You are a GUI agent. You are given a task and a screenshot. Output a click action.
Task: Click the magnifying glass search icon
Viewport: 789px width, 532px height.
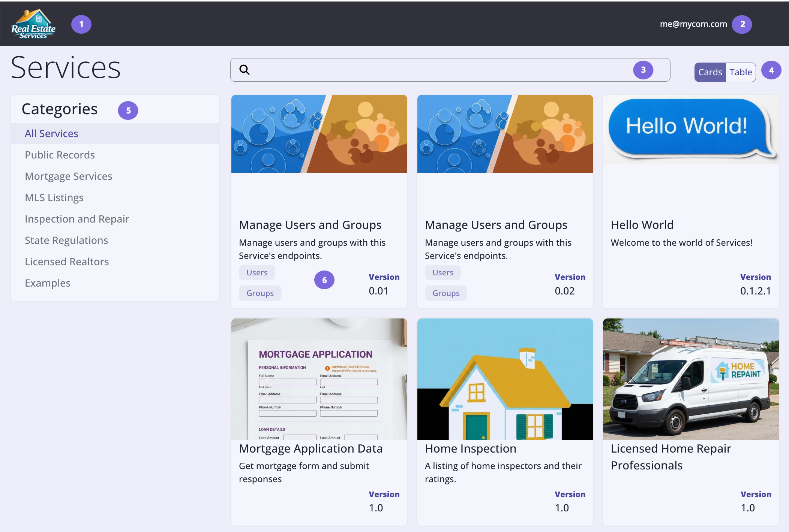click(x=244, y=70)
